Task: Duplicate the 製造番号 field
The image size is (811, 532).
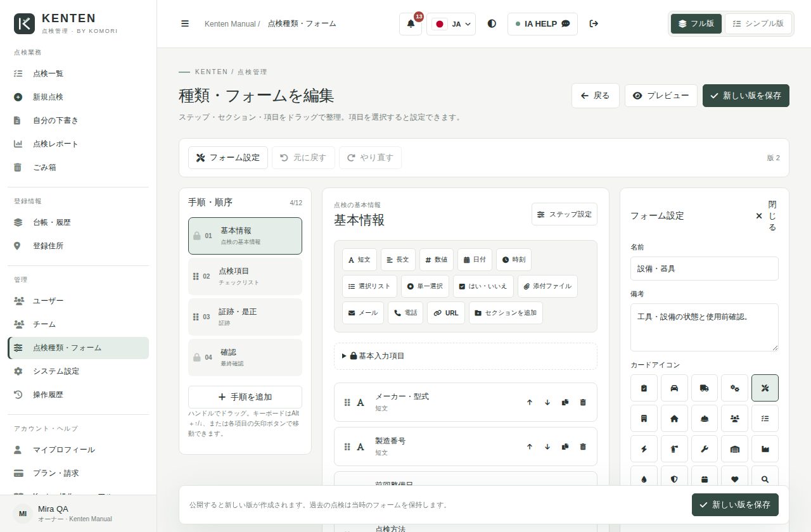Action: (565, 446)
